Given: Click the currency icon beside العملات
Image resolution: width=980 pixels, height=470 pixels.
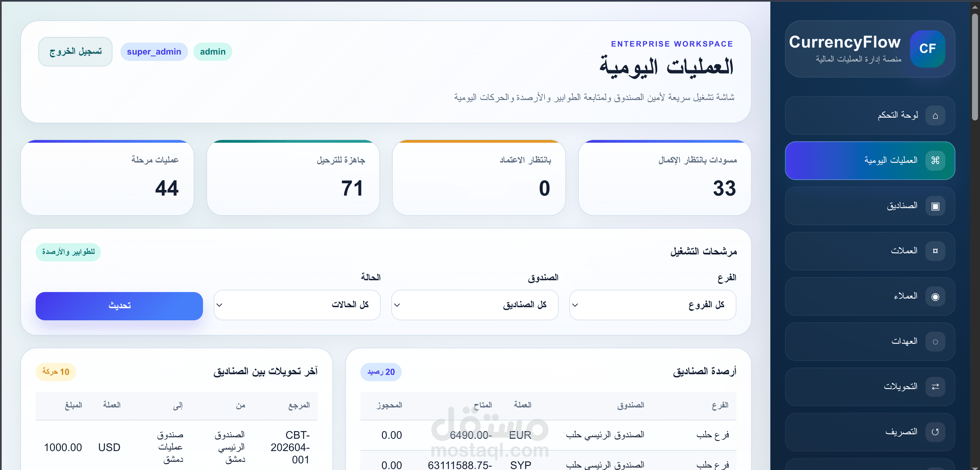Looking at the screenshot, I should point(935,251).
